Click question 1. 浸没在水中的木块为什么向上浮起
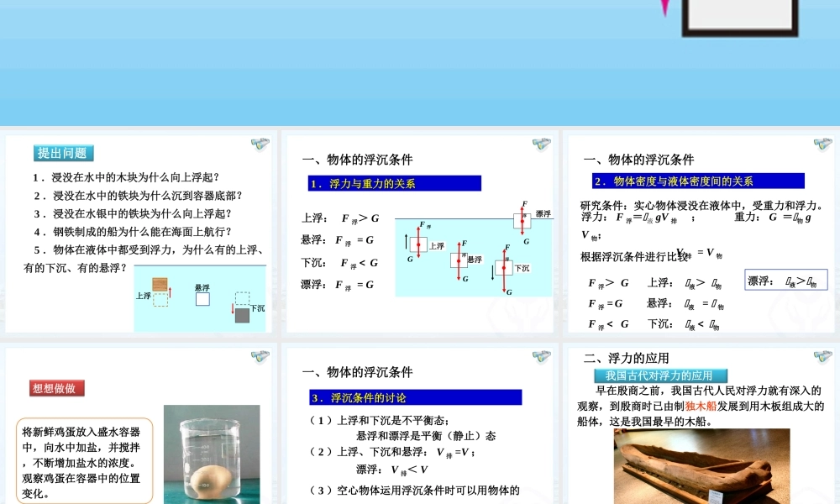Screen dimensions: 840x504 pyautogui.click(x=126, y=177)
